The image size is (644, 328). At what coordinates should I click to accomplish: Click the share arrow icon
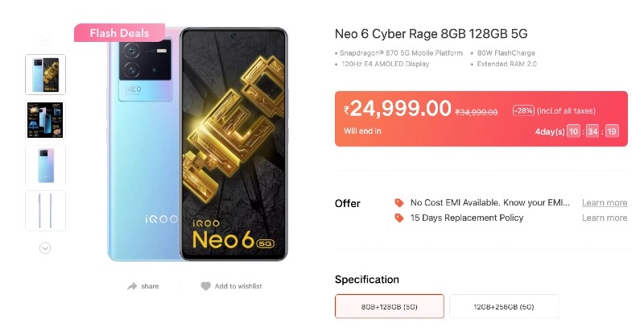(x=132, y=286)
